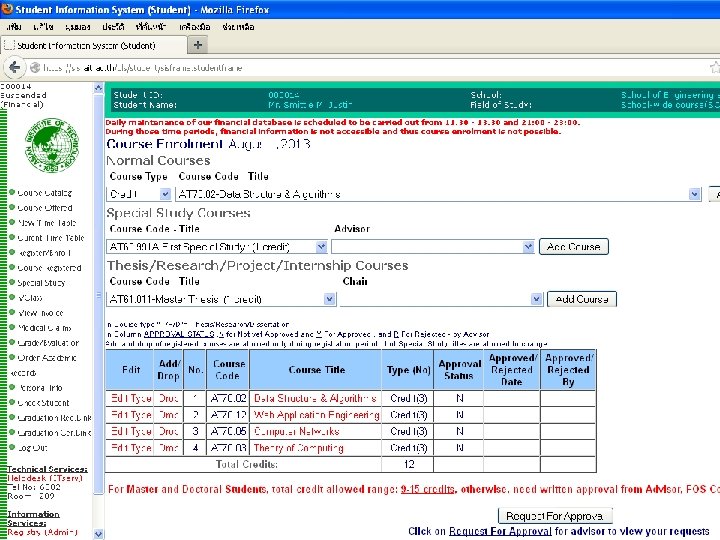Click the sidebar scroll up arrow

click(x=98, y=87)
